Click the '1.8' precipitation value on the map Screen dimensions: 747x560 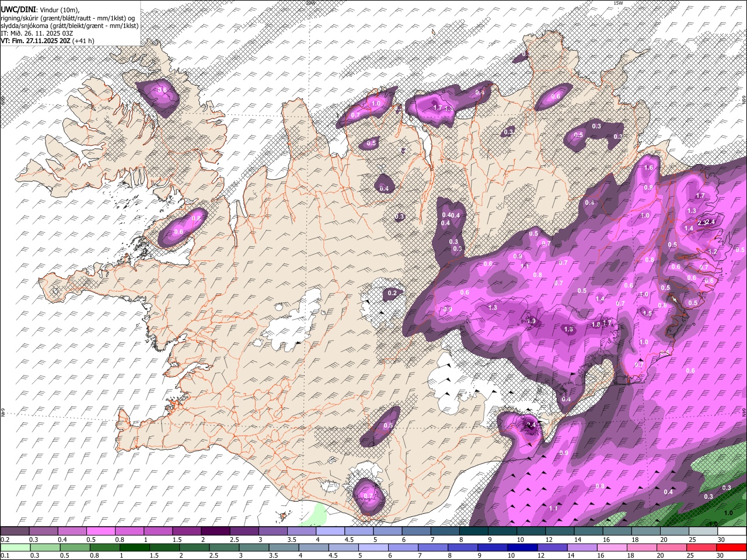(596, 324)
